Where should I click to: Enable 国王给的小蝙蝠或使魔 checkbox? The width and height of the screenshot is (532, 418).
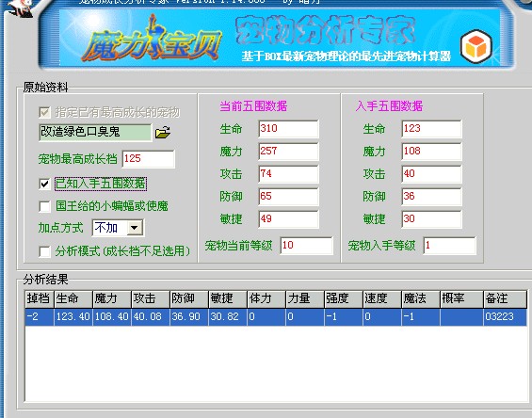(44, 206)
